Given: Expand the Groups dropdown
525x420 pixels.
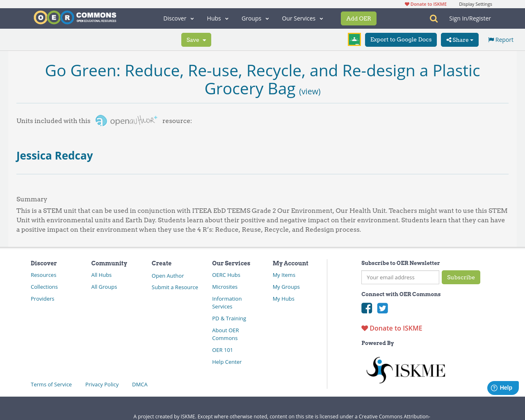Looking at the screenshot, I should point(255,18).
